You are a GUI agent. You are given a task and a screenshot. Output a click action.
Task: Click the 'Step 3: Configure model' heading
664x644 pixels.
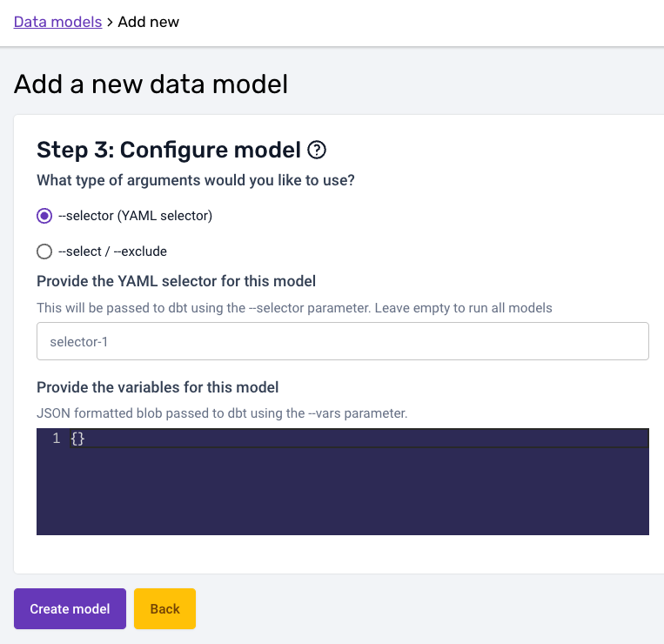tap(168, 151)
